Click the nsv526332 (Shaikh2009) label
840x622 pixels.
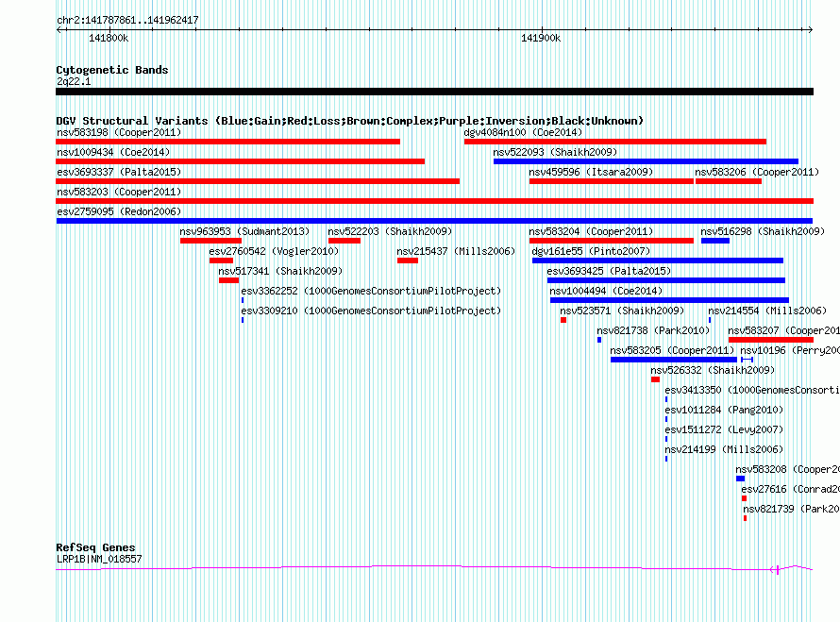pyautogui.click(x=713, y=370)
